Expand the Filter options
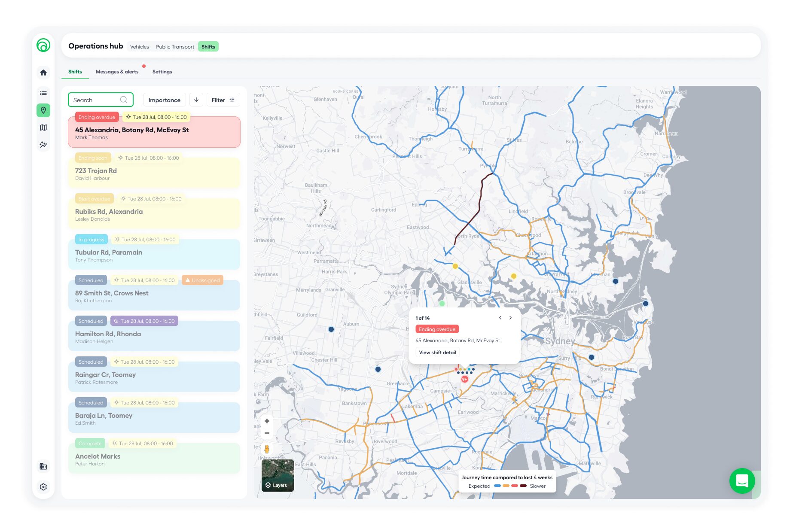Screen dimensions: 793x532 pyautogui.click(x=223, y=100)
